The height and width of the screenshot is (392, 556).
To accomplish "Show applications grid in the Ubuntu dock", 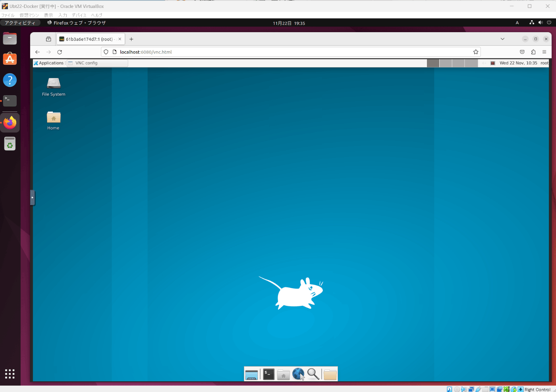I will click(x=10, y=373).
